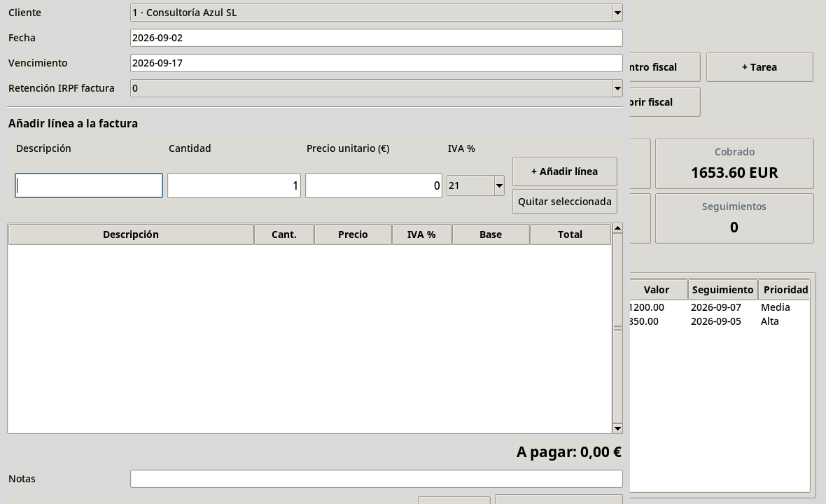Click the A pagar: 0,00 € total
Viewport: 826px width, 504px height.
point(569,452)
